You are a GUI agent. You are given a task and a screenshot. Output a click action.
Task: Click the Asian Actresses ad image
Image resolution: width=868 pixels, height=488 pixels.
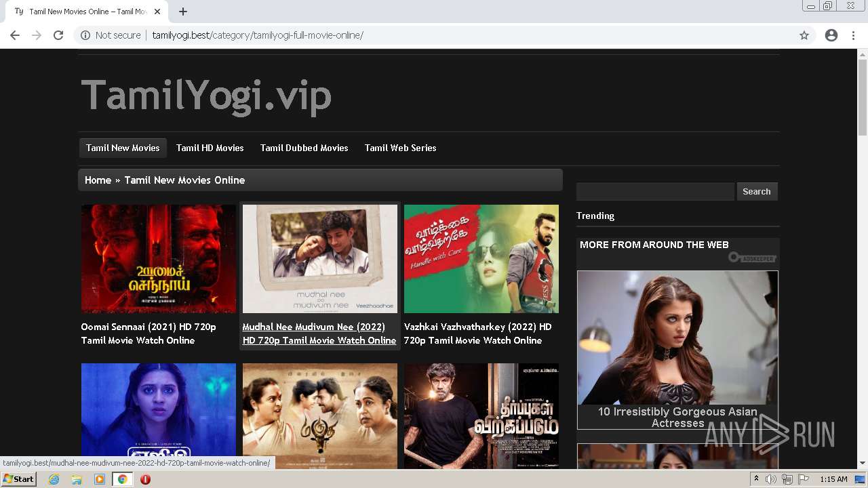[x=677, y=338]
